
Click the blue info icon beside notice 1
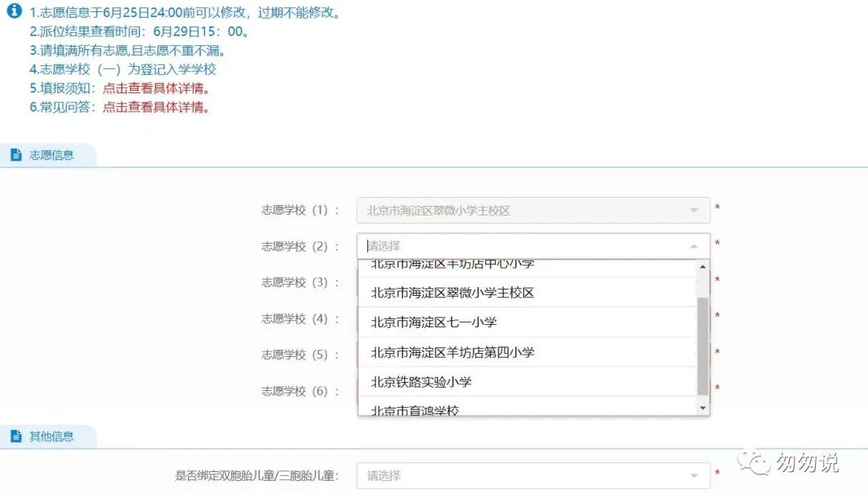14,10
